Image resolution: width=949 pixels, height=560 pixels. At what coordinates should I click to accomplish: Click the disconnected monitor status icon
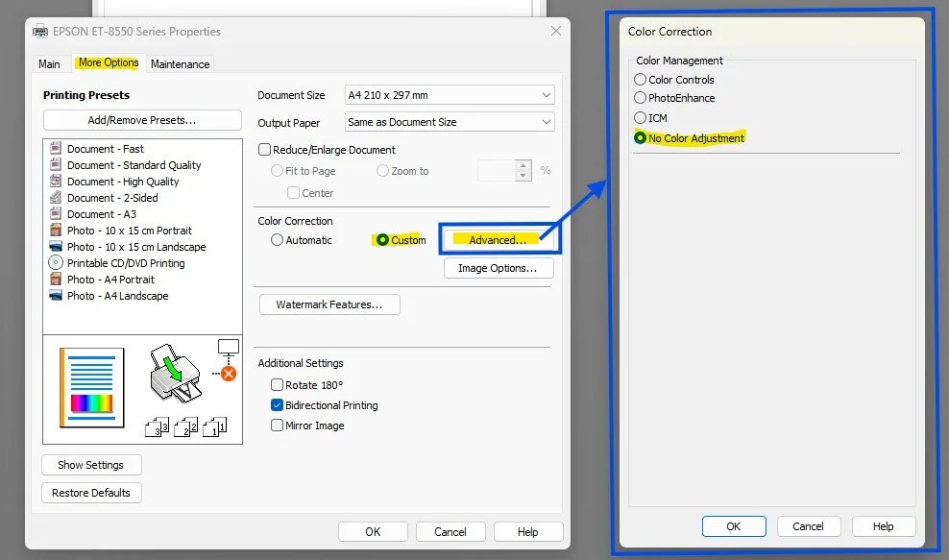point(227,361)
